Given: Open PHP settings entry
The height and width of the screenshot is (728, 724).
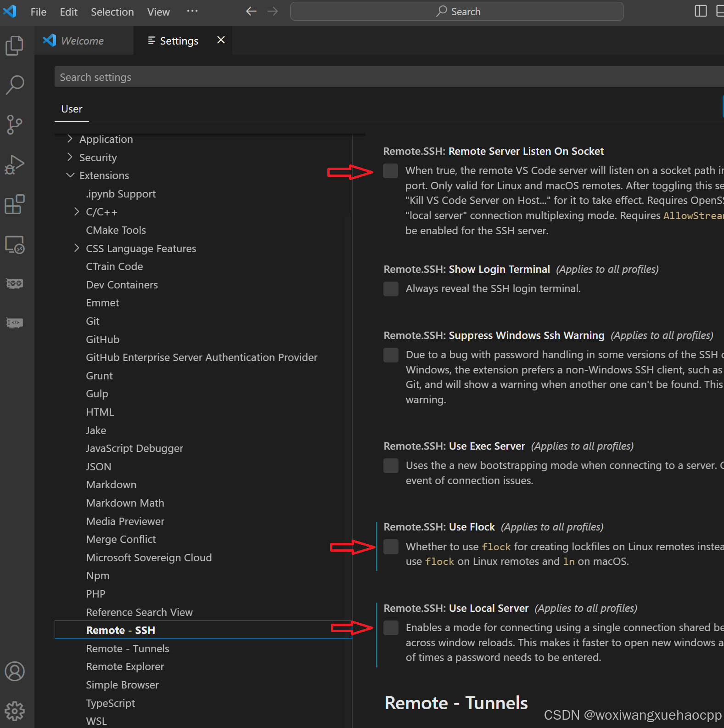Looking at the screenshot, I should pyautogui.click(x=95, y=594).
